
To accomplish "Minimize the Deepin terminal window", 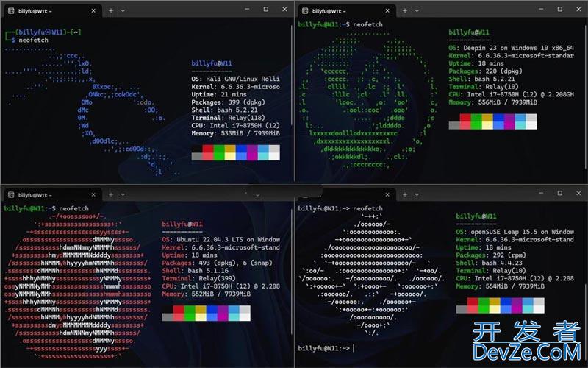I will [541, 9].
